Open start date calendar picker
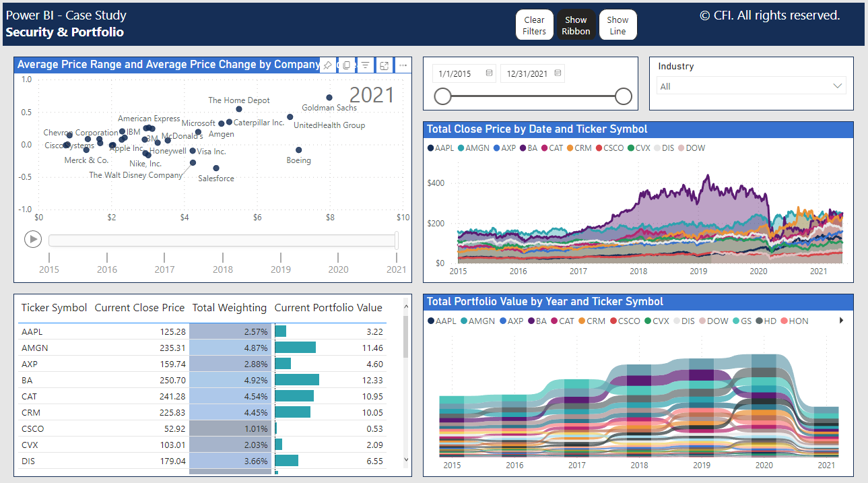868x483 pixels. [490, 73]
